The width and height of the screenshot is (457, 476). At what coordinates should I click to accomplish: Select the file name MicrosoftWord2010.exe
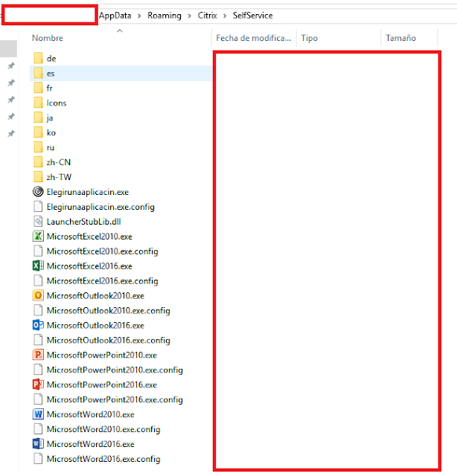(x=91, y=414)
